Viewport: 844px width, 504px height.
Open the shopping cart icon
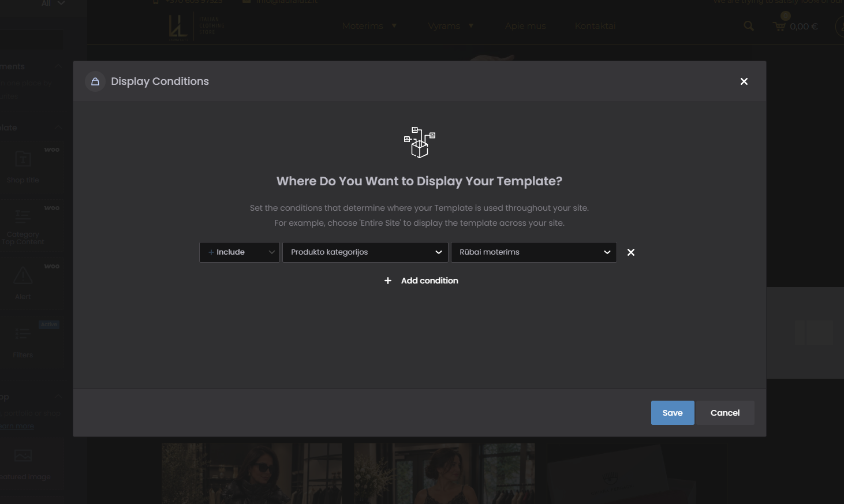(779, 26)
